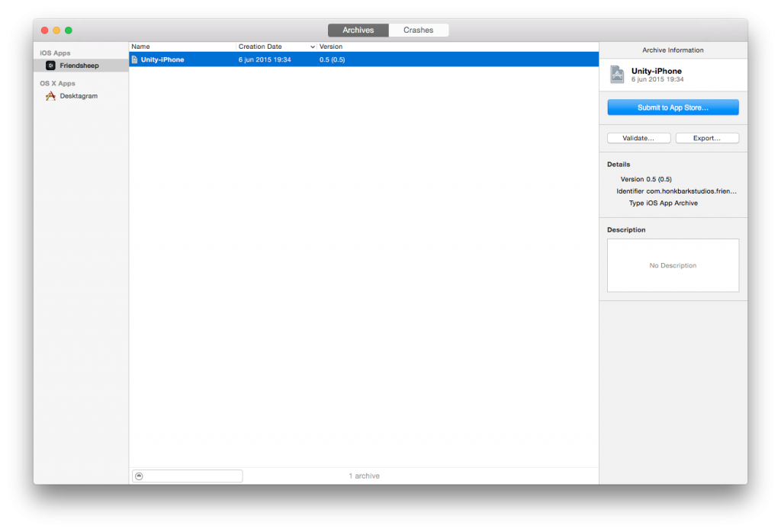
Task: Switch to the Archives tab
Action: 358,30
